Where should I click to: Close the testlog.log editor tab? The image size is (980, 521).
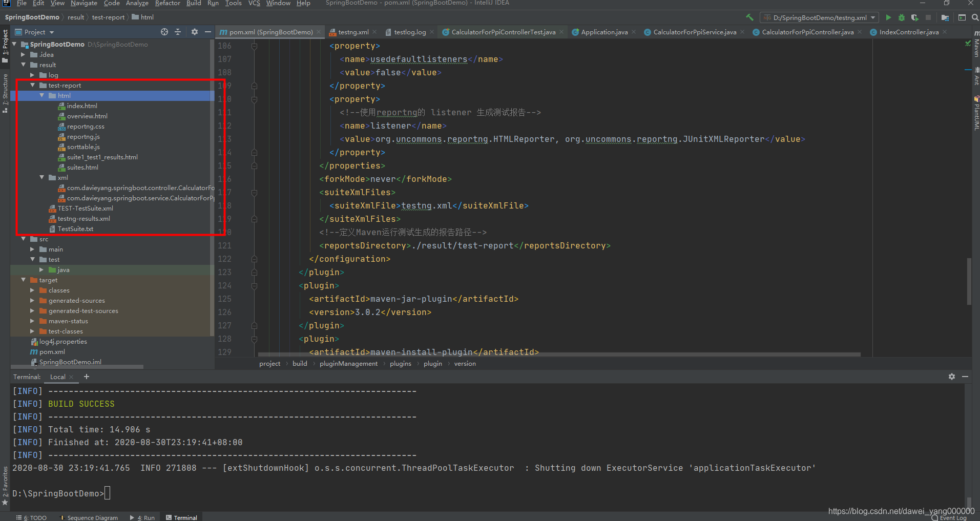click(432, 32)
